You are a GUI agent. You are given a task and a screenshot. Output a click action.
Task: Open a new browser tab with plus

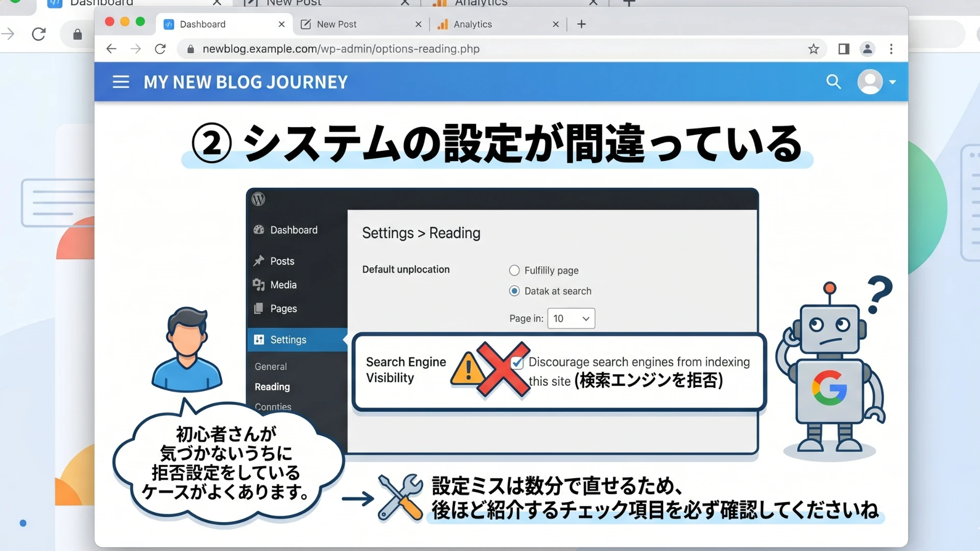[x=581, y=24]
